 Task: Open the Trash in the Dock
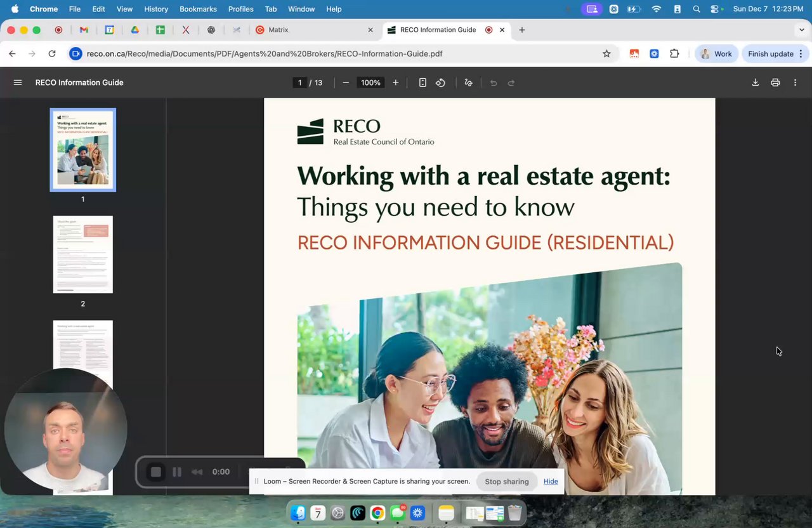pos(515,513)
